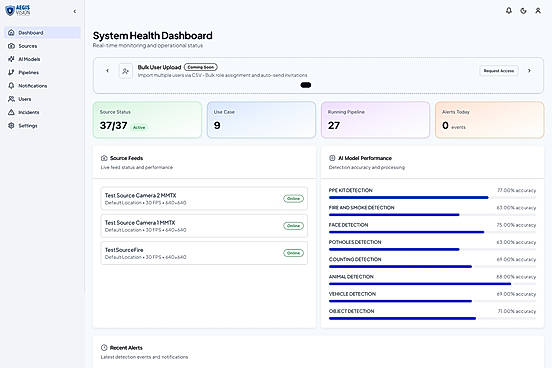This screenshot has width=552, height=368.
Task: Open the notifications bell in header
Action: coord(509,11)
